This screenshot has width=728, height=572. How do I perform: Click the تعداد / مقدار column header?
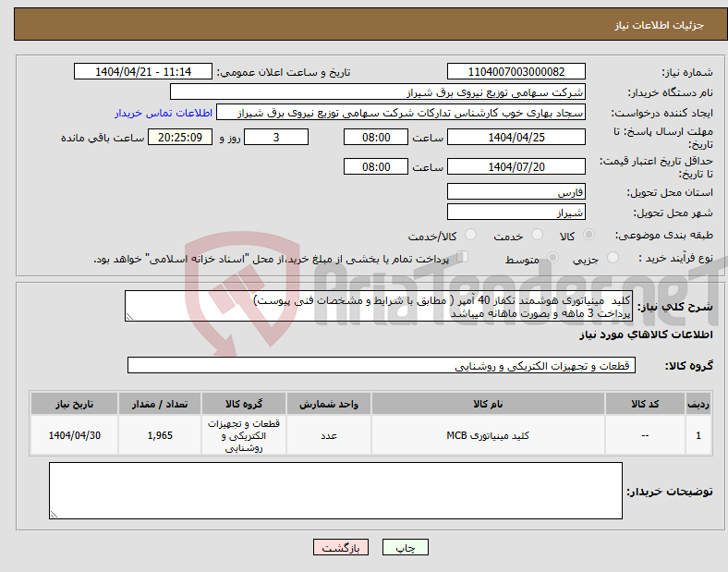[160, 404]
